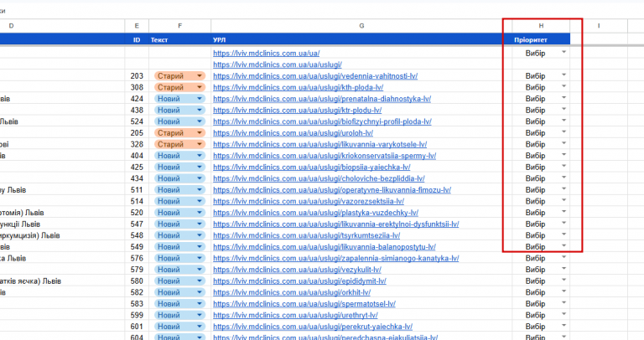
Task: Open the vedennia-vahitnosti-lv link
Action: 315,76
